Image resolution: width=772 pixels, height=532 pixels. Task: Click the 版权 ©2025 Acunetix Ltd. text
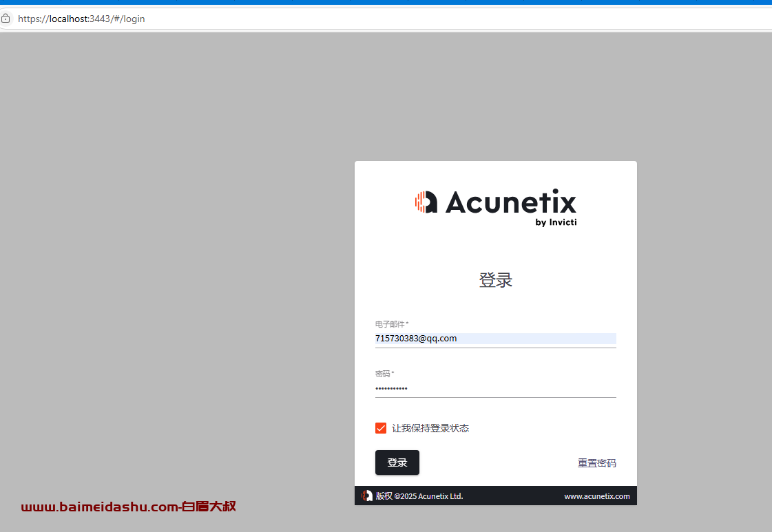click(x=419, y=496)
